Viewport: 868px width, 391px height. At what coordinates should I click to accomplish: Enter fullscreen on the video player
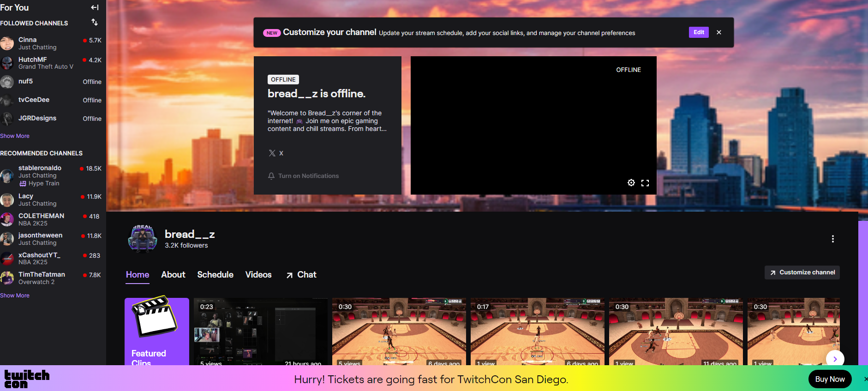click(x=645, y=183)
